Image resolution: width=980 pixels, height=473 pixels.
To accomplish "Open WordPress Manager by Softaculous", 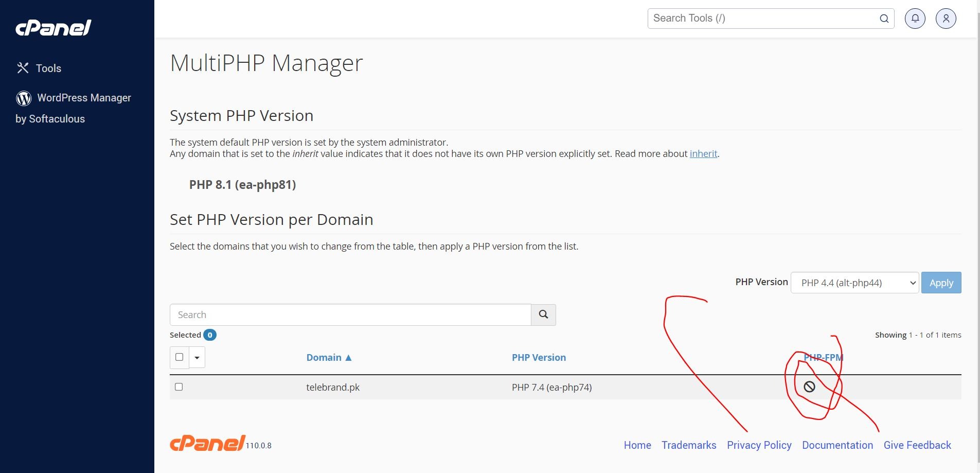I will click(x=84, y=98).
